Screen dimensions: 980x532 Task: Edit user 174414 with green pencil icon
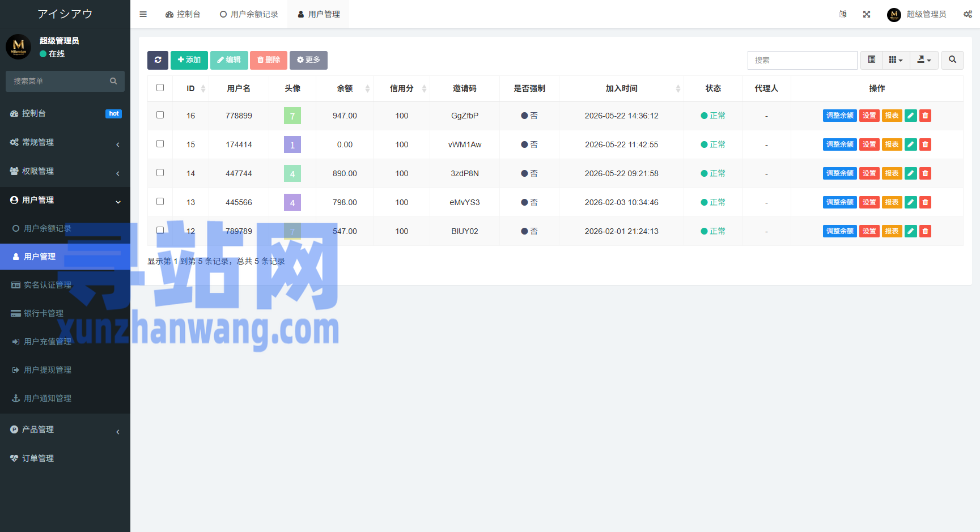pos(911,144)
